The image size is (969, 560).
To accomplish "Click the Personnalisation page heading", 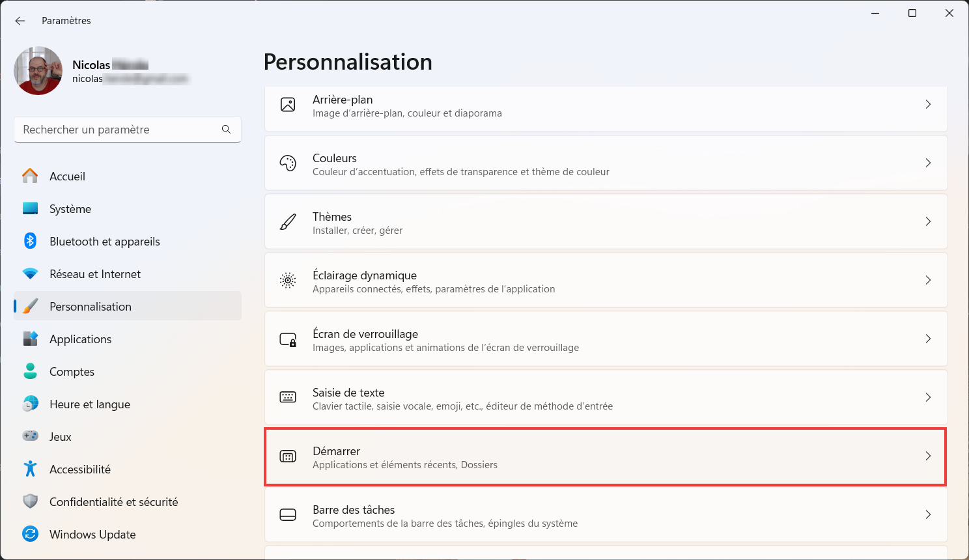I will pos(348,62).
